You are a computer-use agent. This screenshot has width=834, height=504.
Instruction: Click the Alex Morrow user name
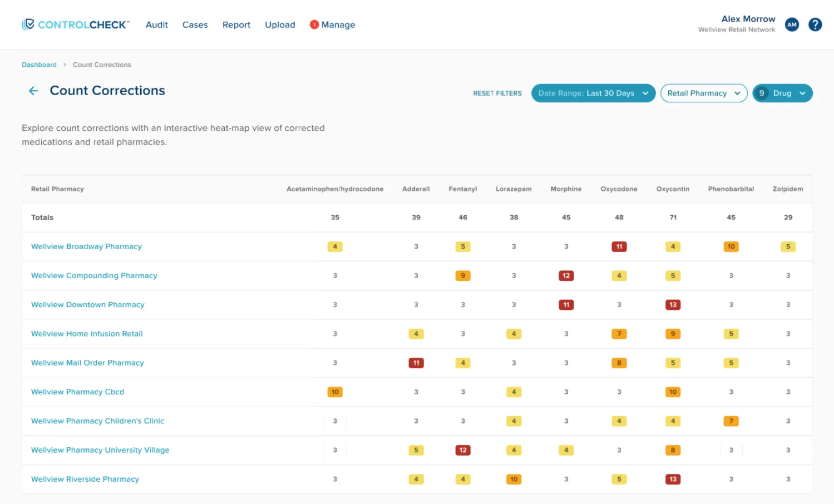748,19
